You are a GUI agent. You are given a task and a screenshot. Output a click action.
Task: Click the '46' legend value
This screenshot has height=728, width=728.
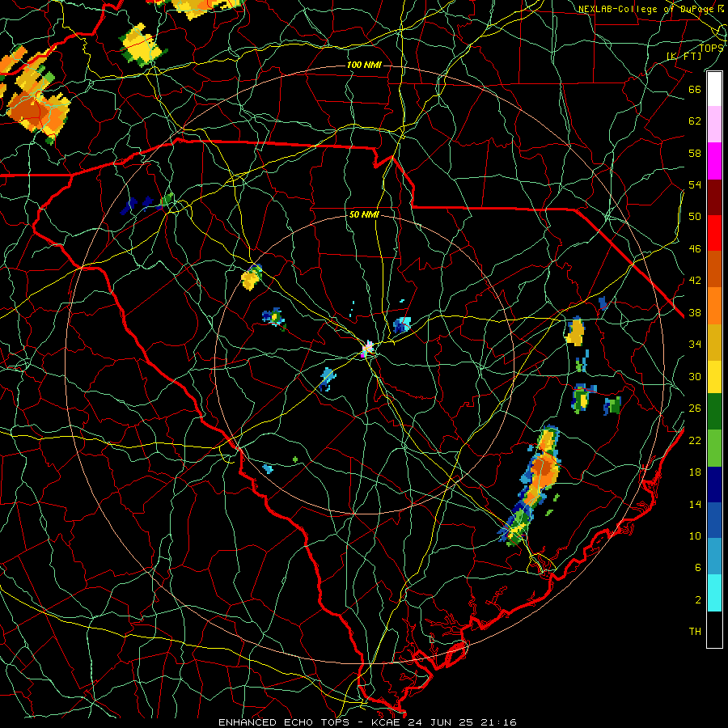coord(695,249)
